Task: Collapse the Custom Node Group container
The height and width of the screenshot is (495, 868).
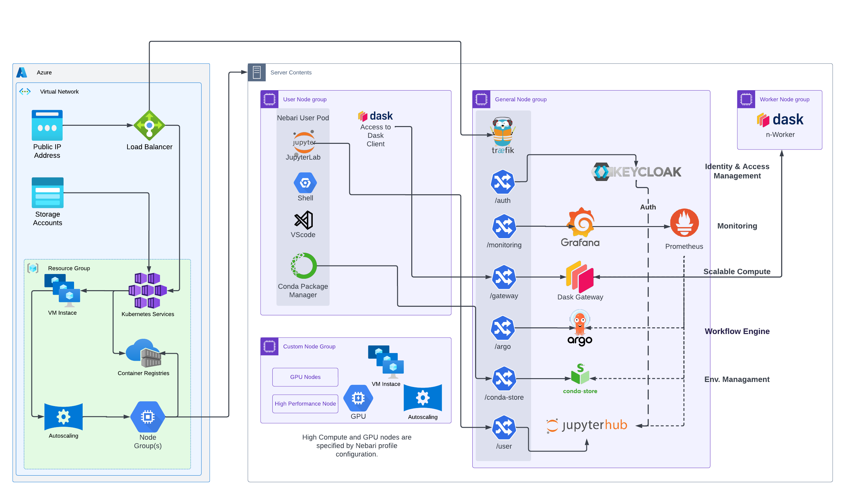Action: click(x=269, y=346)
